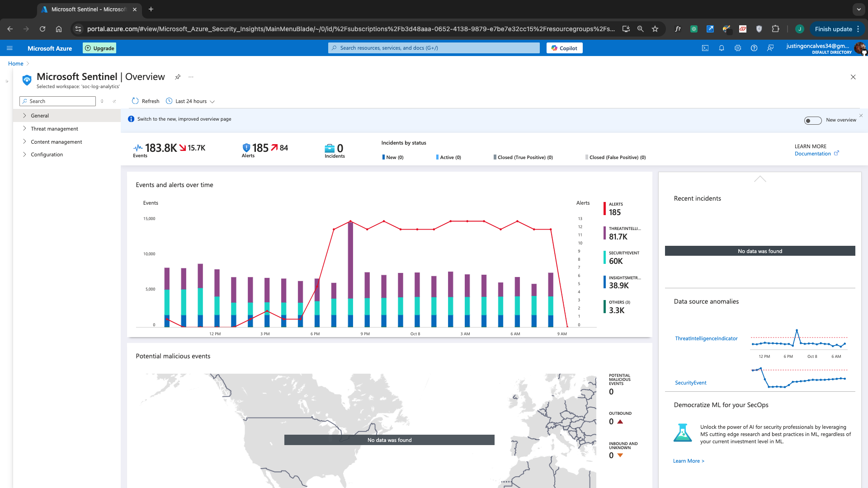Screen dimensions: 868x488
Task: Bookmark this page with the star
Action: pos(655,29)
